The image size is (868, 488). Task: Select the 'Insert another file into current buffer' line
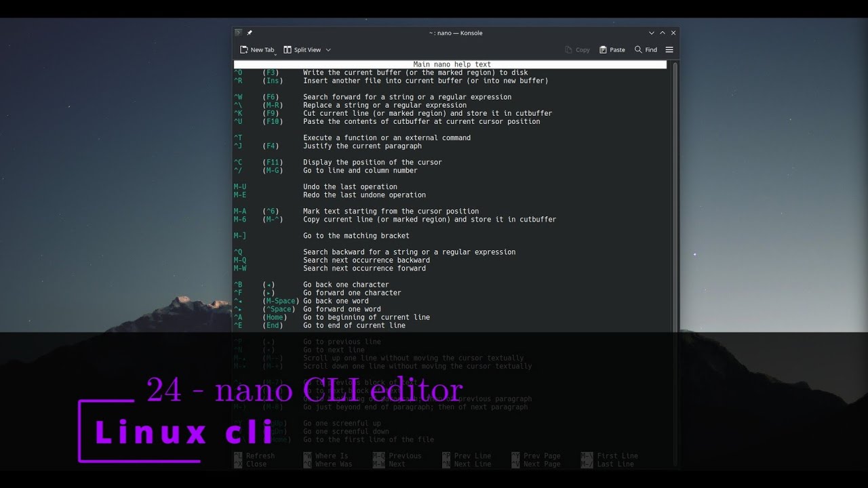(425, 81)
